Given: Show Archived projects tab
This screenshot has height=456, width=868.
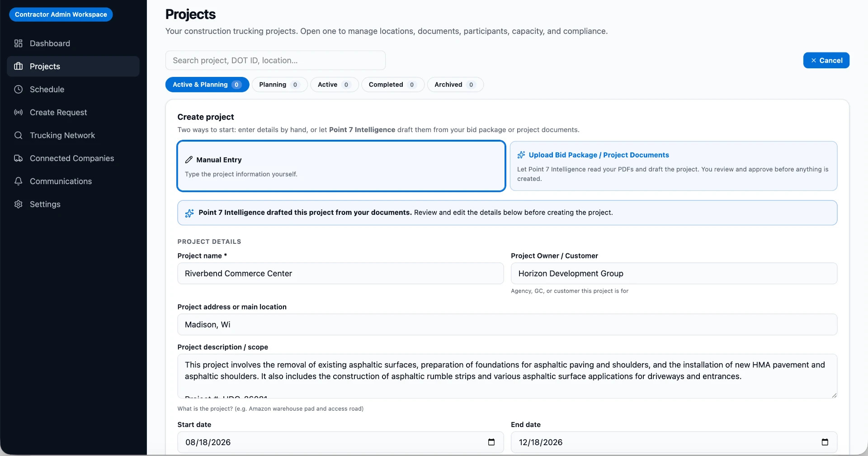Looking at the screenshot, I should click(x=455, y=85).
